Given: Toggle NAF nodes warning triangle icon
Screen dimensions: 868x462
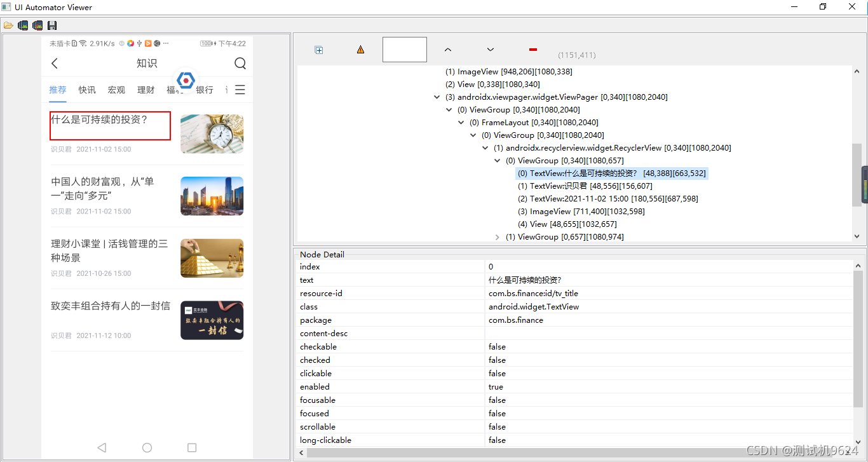Looking at the screenshot, I should tap(360, 50).
